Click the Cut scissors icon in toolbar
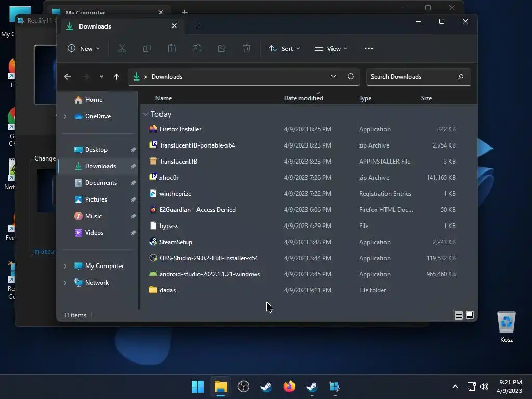The height and width of the screenshot is (399, 532). (x=122, y=48)
